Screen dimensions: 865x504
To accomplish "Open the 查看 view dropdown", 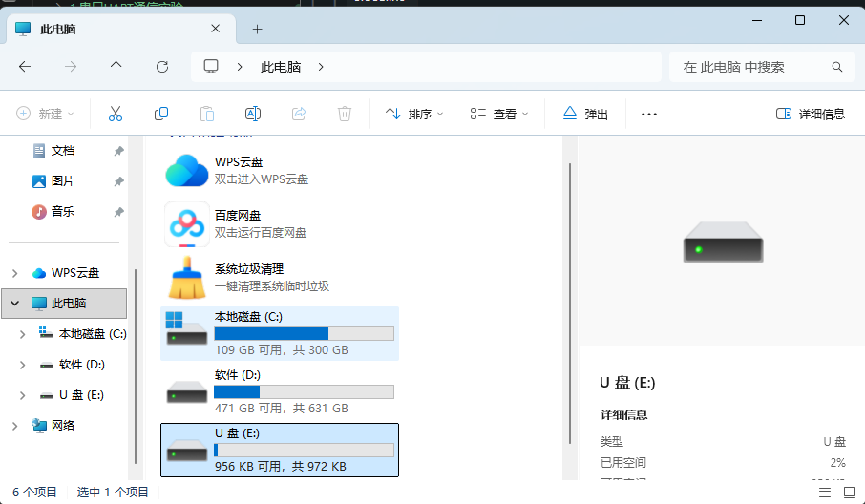I will click(x=499, y=114).
